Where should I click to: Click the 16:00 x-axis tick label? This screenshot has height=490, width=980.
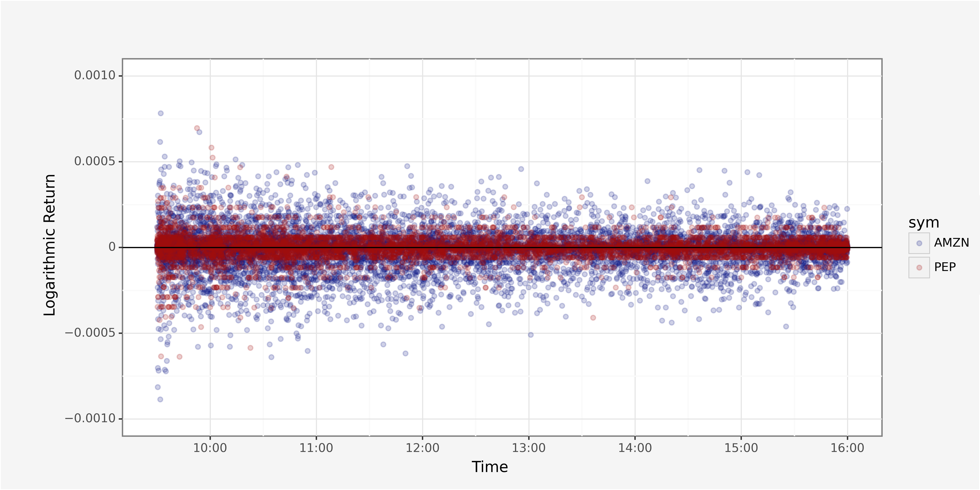pos(847,448)
